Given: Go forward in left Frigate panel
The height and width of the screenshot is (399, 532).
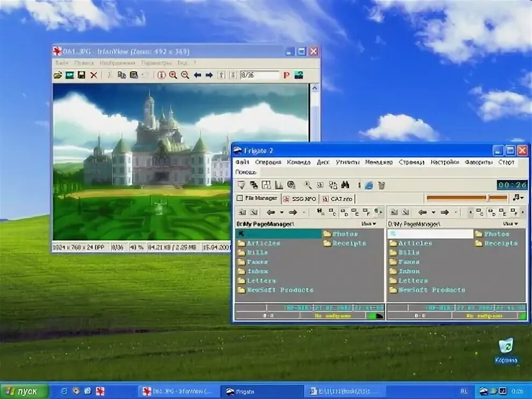Looking at the screenshot, I should tap(293, 212).
